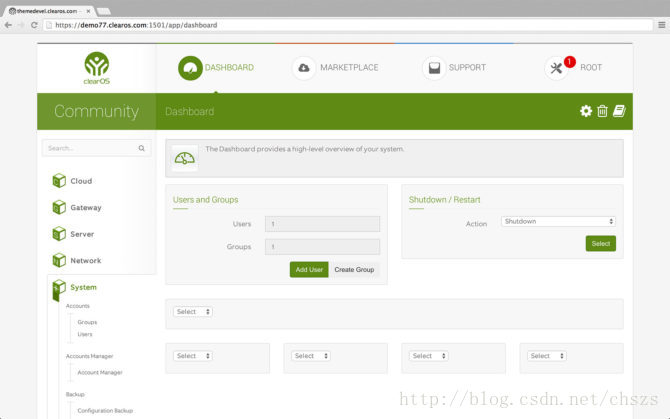670x419 pixels.
Task: Open Users under Accounts in sidebar
Action: click(x=85, y=334)
